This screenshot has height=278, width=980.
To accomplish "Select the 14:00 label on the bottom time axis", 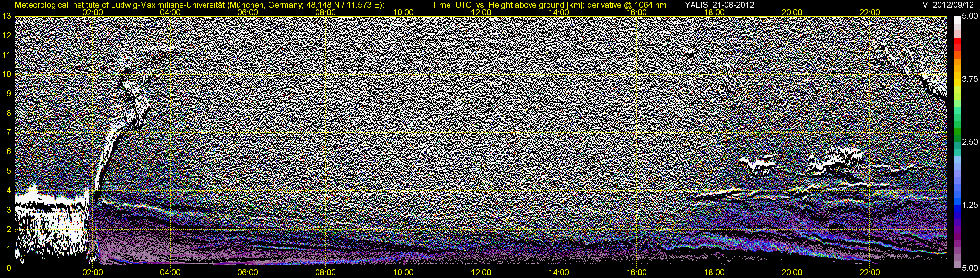I will point(559,273).
